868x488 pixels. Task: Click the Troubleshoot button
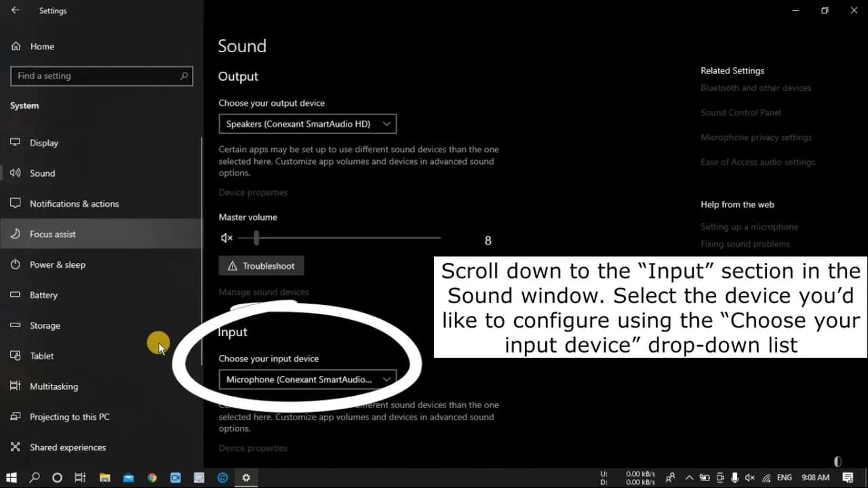(261, 265)
